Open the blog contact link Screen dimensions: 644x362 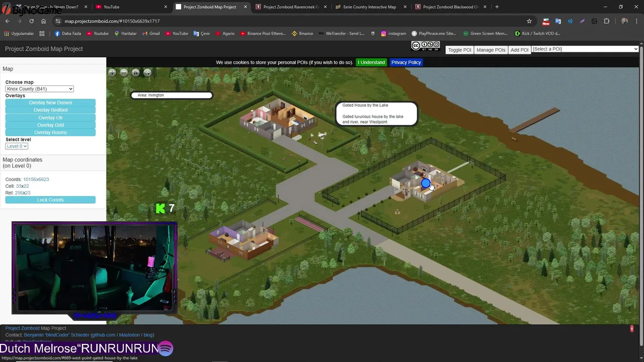147,335
